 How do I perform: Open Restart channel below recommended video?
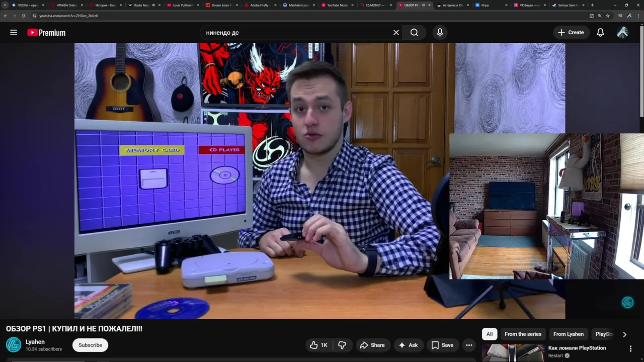click(x=555, y=356)
